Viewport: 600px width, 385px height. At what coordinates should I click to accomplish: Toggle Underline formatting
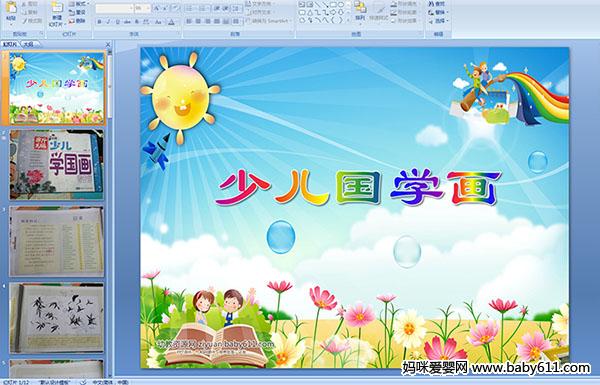pos(118,22)
